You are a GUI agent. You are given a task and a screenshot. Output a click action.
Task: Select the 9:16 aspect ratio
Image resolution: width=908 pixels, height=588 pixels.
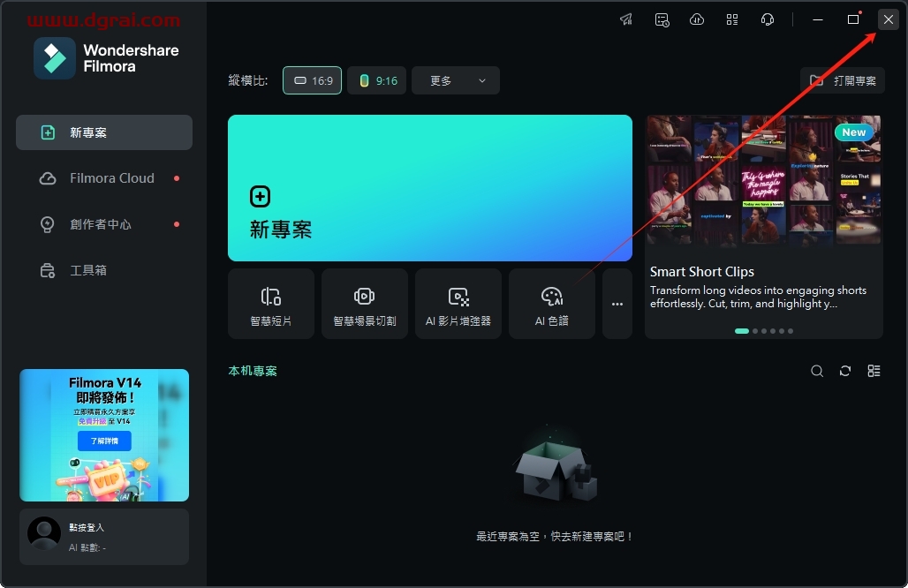[x=377, y=80]
